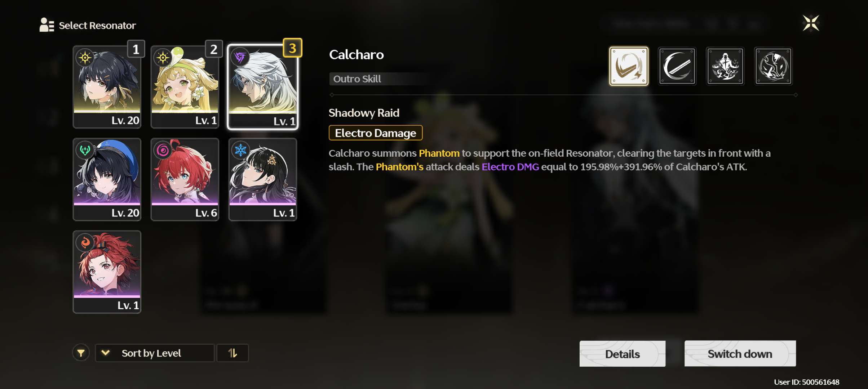Select the fourth circular skill icon

pos(773,66)
